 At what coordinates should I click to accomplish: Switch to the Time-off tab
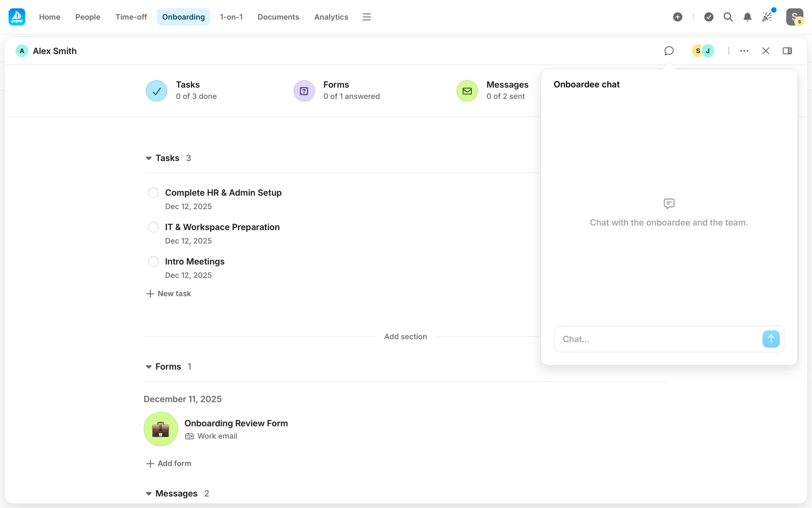131,17
